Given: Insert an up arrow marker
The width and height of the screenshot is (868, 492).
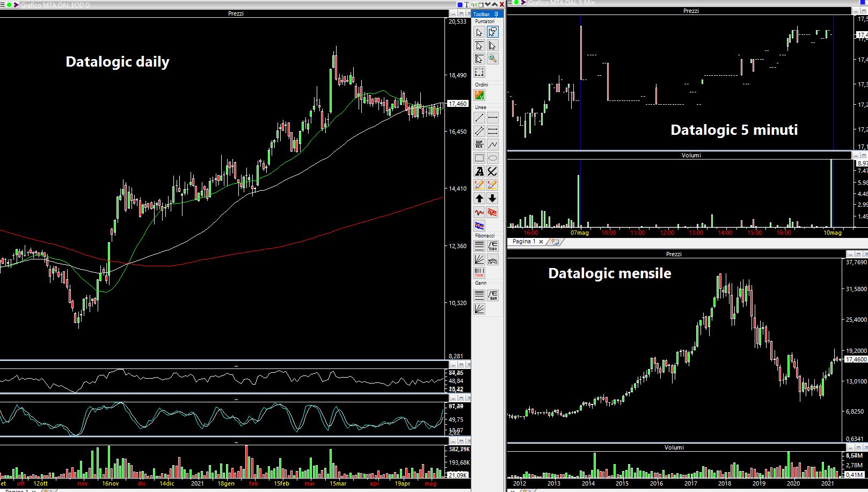Looking at the screenshot, I should (479, 198).
